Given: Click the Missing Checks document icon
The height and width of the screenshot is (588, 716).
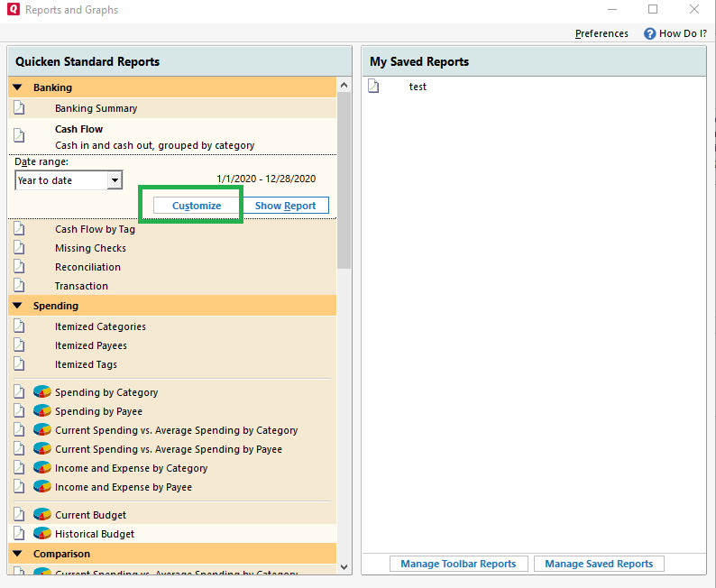Looking at the screenshot, I should [x=19, y=247].
